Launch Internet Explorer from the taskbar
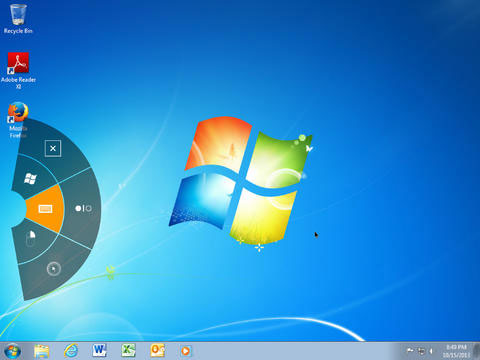This screenshot has height=360, width=480. pyautogui.click(x=71, y=351)
